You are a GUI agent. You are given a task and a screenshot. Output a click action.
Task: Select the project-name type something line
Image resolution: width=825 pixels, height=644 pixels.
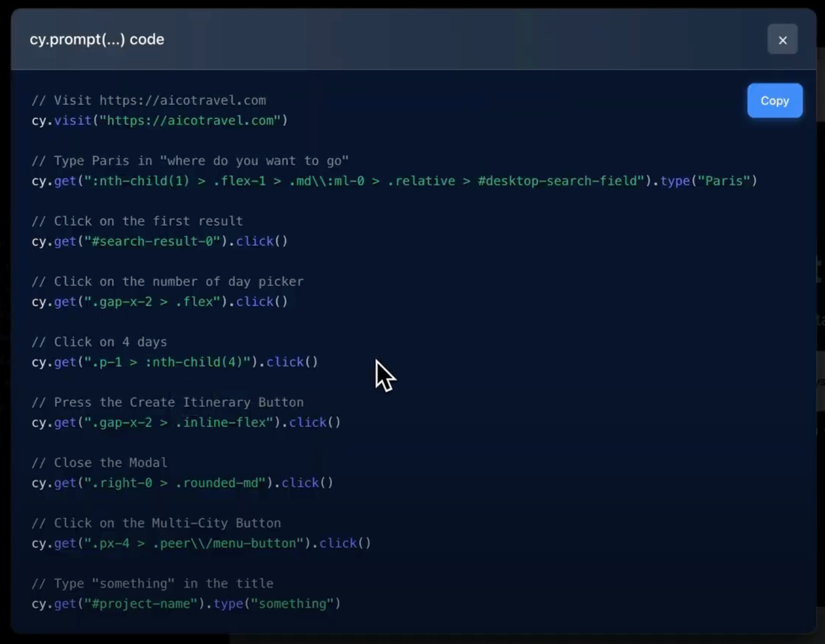point(186,604)
